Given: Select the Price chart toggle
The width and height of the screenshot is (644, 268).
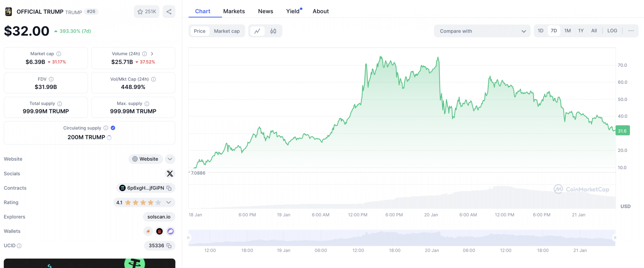Looking at the screenshot, I should point(199,31).
